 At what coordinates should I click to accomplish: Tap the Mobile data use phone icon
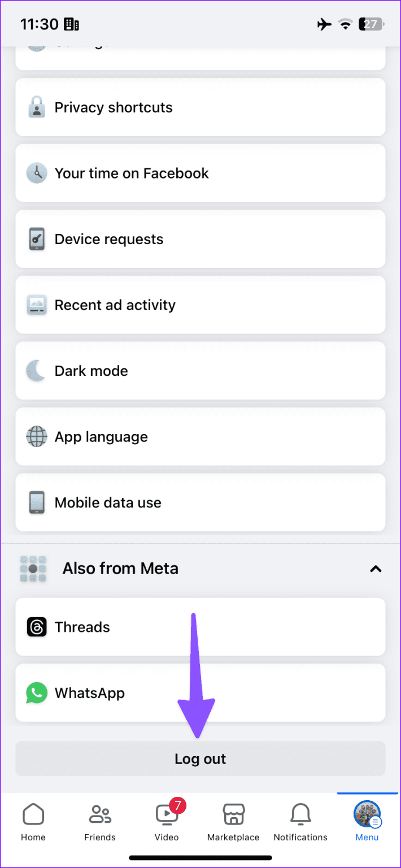37,503
